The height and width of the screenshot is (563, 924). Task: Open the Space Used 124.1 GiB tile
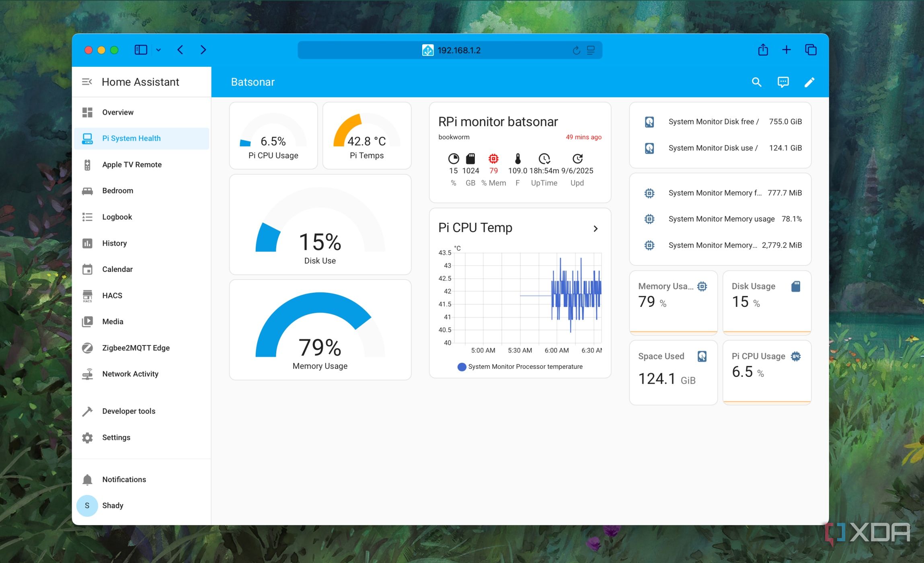673,372
